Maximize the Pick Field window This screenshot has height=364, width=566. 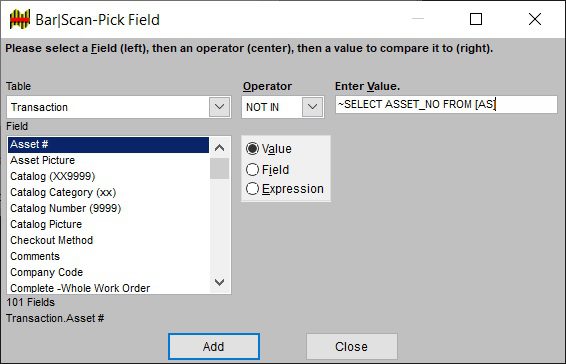(476, 19)
